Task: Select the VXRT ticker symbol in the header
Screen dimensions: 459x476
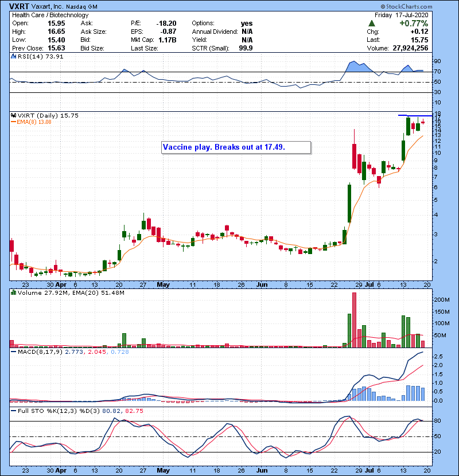Action: tap(18, 6)
